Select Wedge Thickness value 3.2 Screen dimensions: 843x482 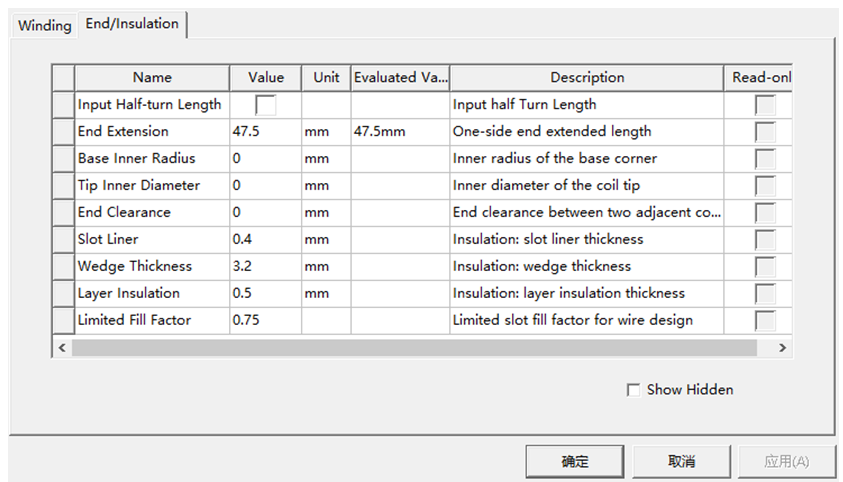(x=266, y=266)
